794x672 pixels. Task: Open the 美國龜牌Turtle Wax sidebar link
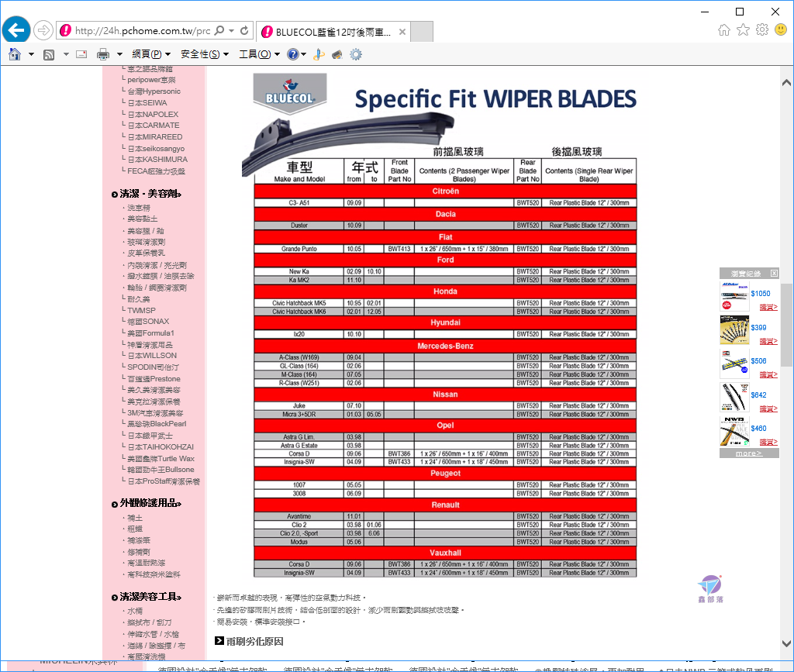click(x=161, y=458)
